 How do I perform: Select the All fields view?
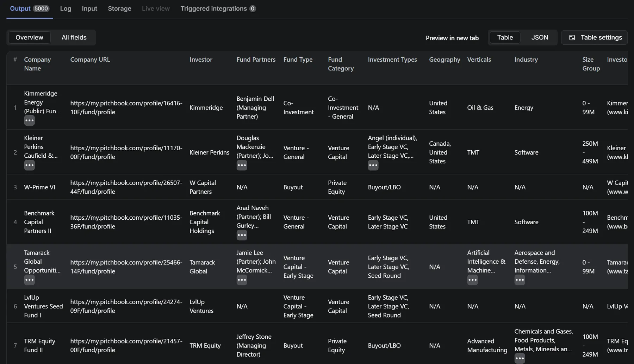tap(74, 37)
